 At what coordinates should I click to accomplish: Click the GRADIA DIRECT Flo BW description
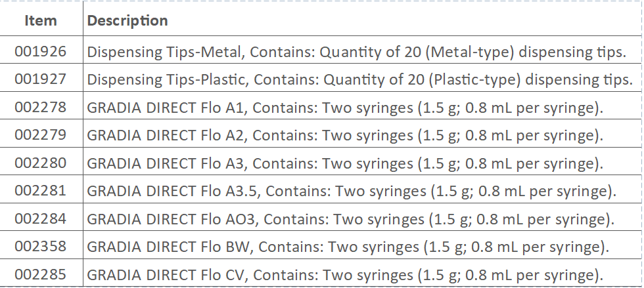[348, 247]
